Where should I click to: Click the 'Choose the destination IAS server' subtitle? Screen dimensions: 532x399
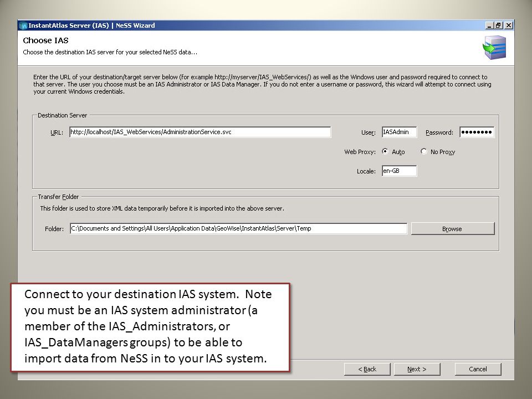110,52
